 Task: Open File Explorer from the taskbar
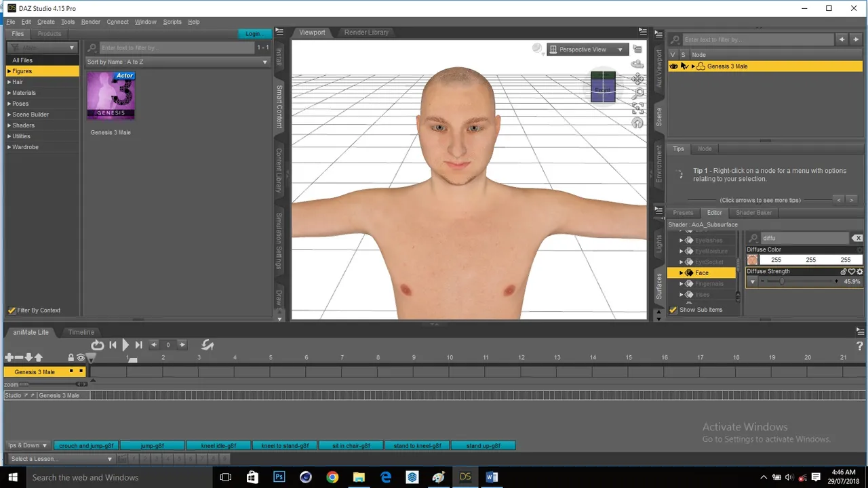[359, 477]
